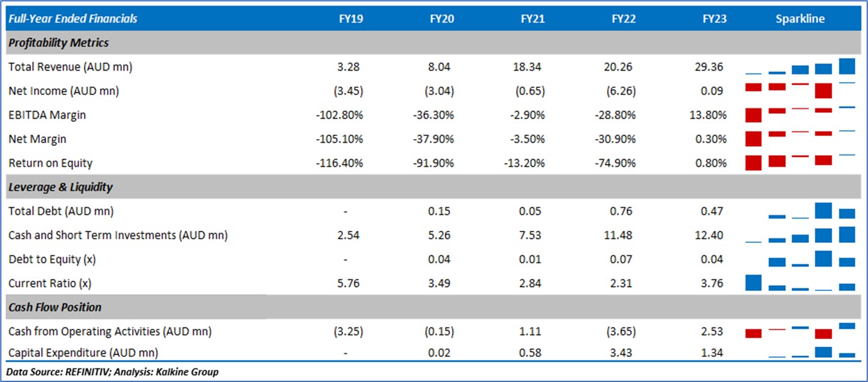Image resolution: width=868 pixels, height=382 pixels.
Task: Click the Full-Year Ended Financials title
Action: point(73,19)
